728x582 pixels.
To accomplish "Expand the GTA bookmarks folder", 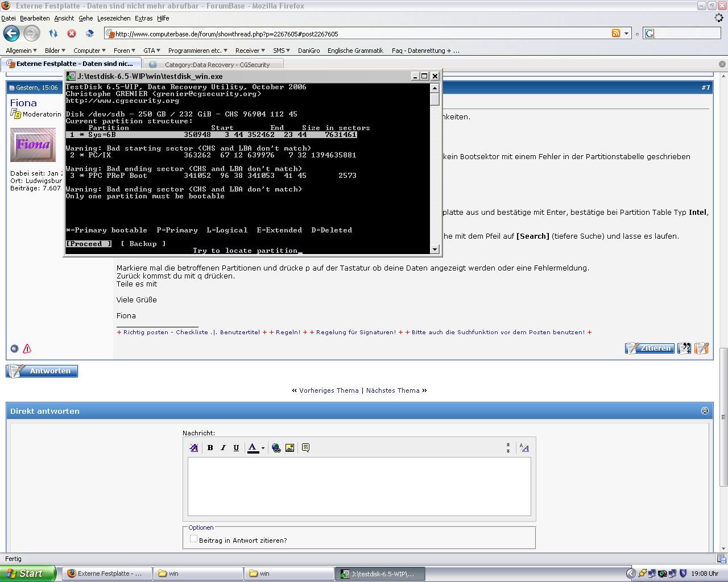I will [x=152, y=51].
